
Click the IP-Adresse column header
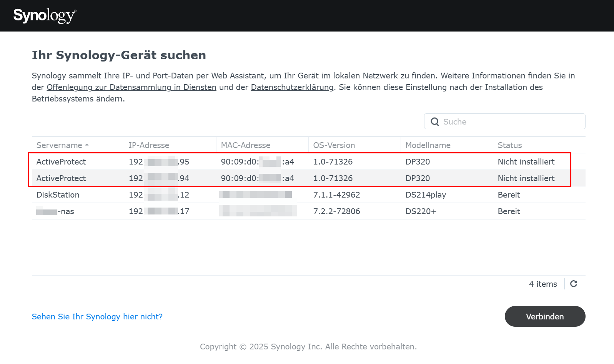pos(170,145)
